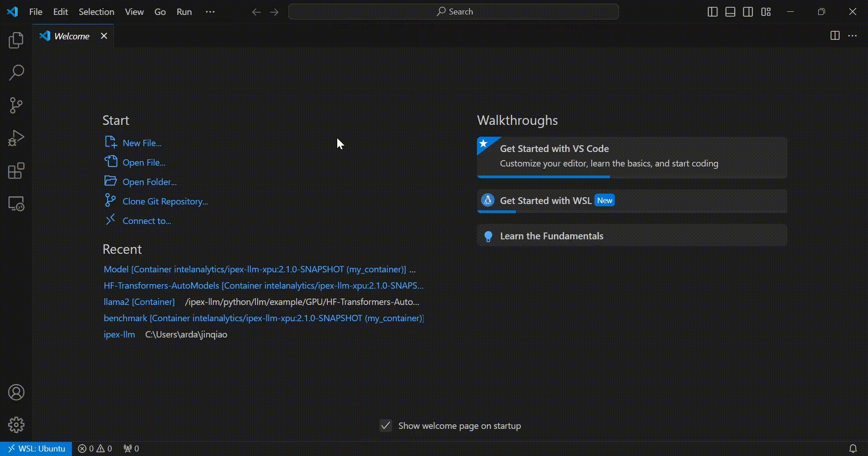Click the Open File... link
868x456 pixels.
[x=144, y=162]
